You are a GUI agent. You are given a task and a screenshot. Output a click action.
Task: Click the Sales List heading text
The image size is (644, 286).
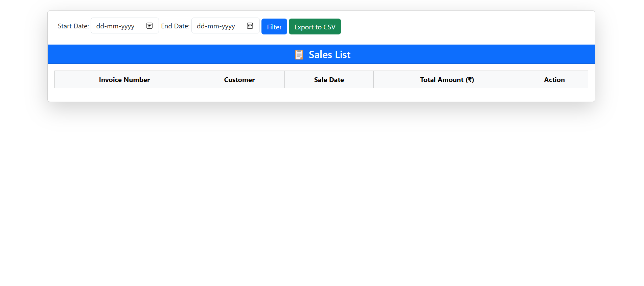click(329, 54)
